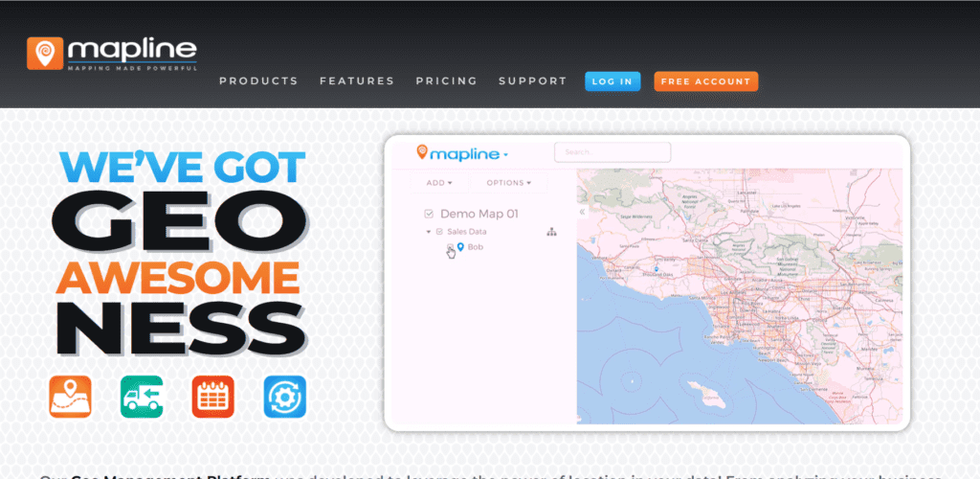Open the OPTIONS dropdown
This screenshot has height=479, width=980.
coord(509,183)
